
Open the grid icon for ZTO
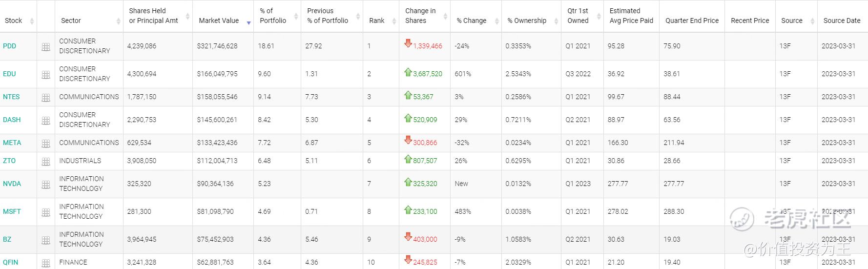(46, 162)
